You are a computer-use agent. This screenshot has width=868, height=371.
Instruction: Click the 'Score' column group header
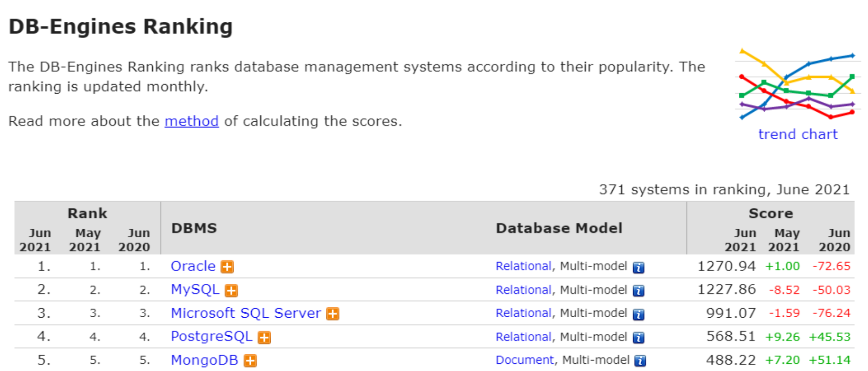771,213
